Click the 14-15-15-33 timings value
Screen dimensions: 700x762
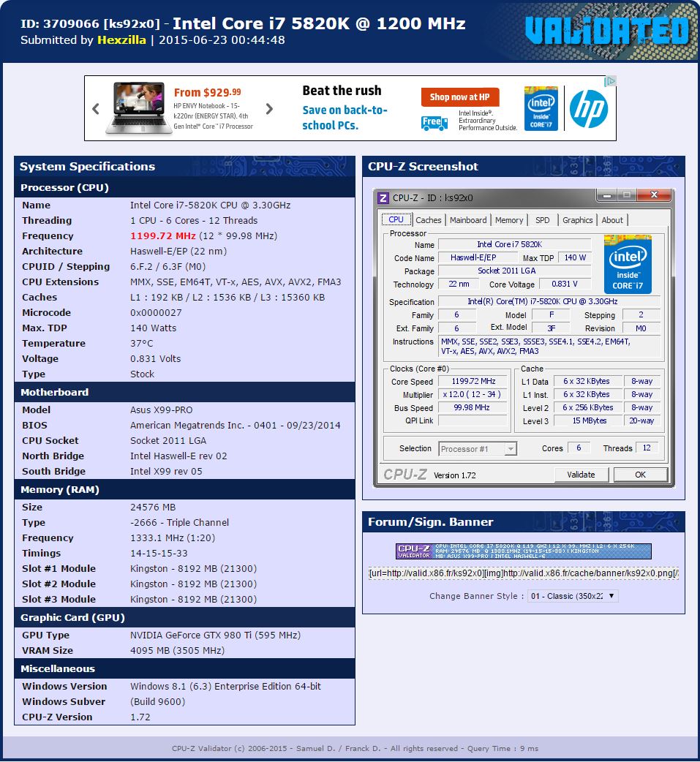[159, 553]
